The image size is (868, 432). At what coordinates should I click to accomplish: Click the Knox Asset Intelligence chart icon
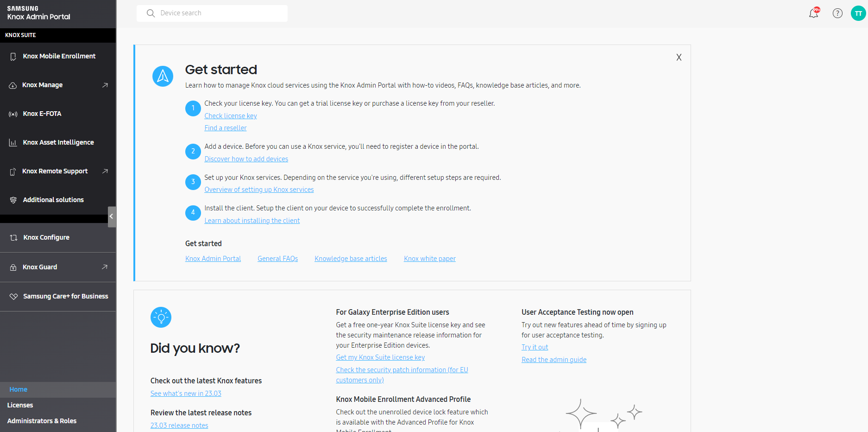(x=13, y=143)
